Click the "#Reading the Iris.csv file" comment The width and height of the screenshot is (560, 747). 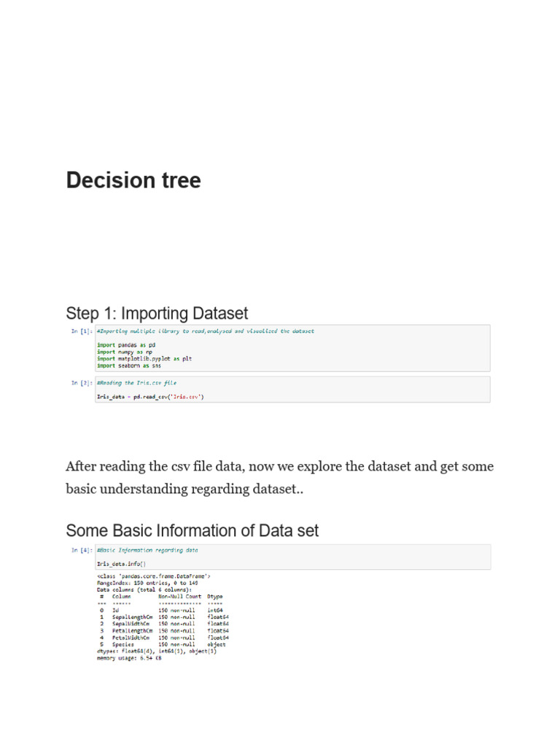136,382
